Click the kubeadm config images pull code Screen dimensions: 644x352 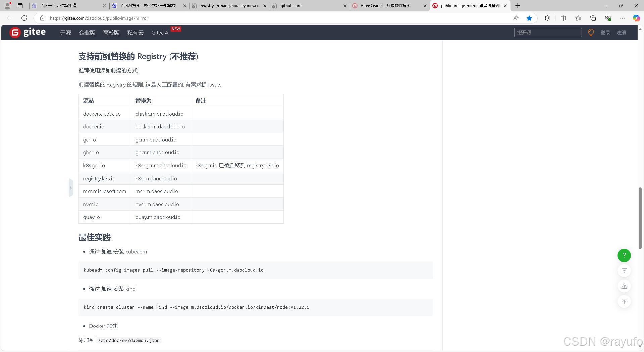(x=173, y=270)
